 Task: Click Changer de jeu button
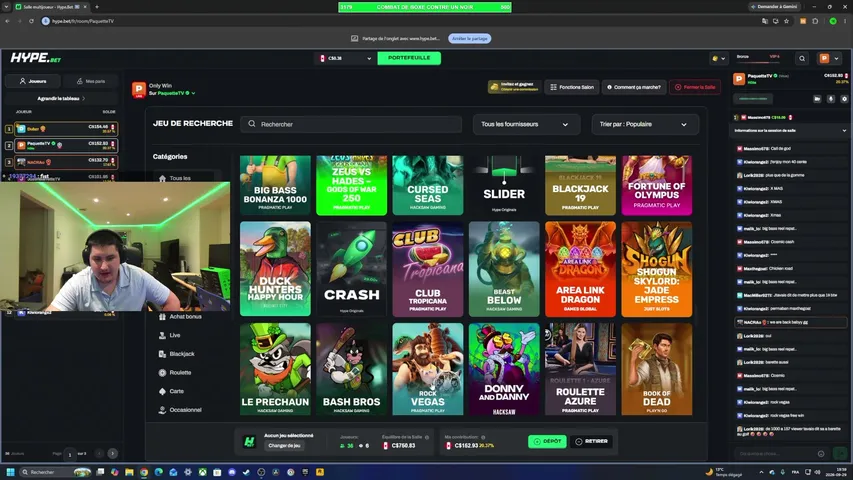[285, 446]
